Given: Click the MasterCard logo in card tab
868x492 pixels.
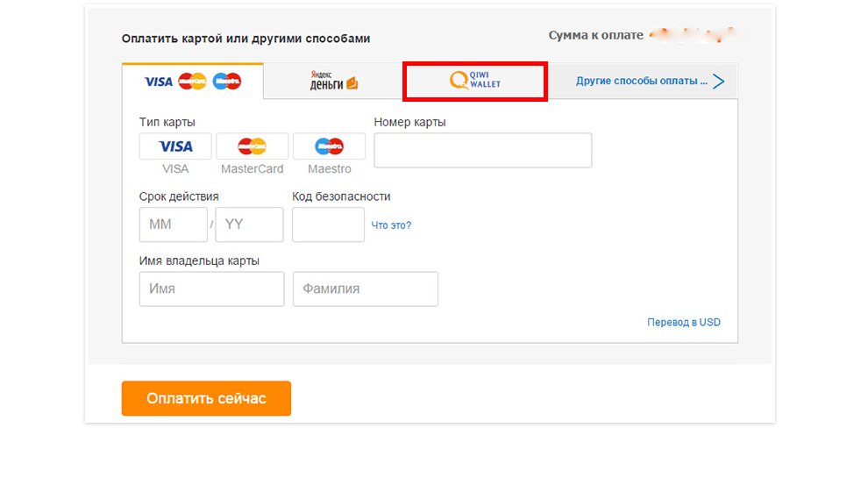Looking at the screenshot, I should 193,82.
